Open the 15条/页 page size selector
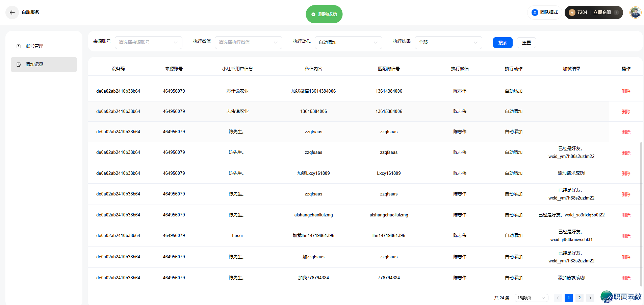Viewport: 644px width, 305px height. [x=531, y=298]
